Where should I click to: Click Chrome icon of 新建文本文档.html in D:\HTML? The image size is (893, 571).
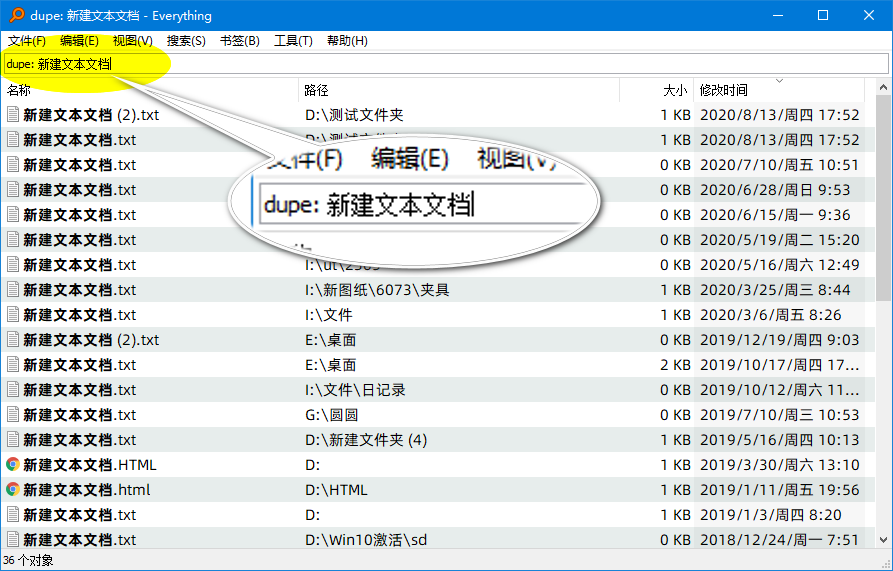pyautogui.click(x=13, y=490)
